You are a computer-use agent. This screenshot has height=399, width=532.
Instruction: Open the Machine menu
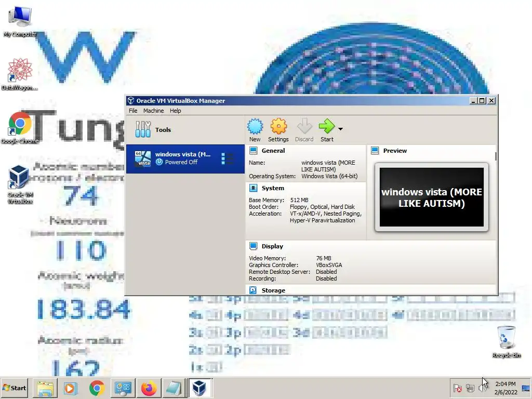[x=153, y=111]
